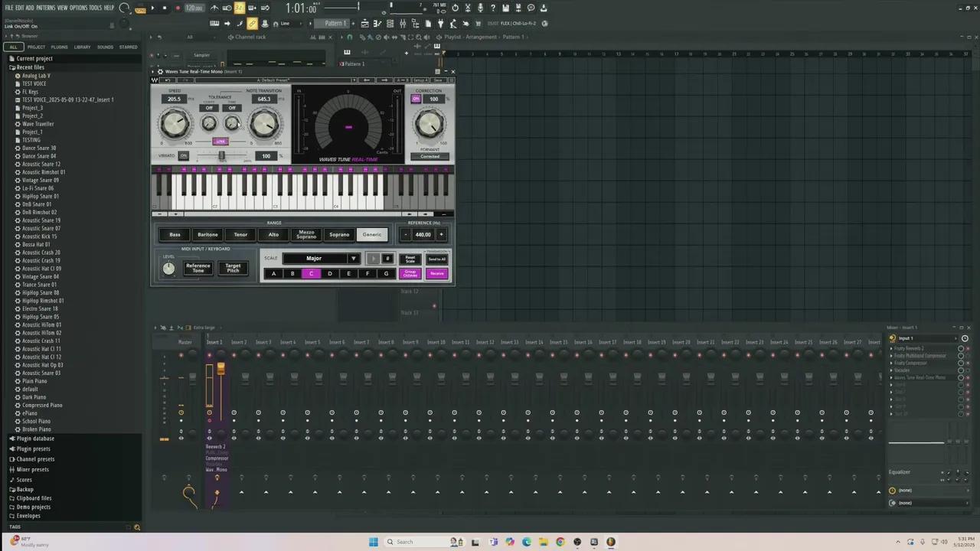This screenshot has width=980, height=551.
Task: Click the browser search magnifier icon
Action: tap(137, 527)
